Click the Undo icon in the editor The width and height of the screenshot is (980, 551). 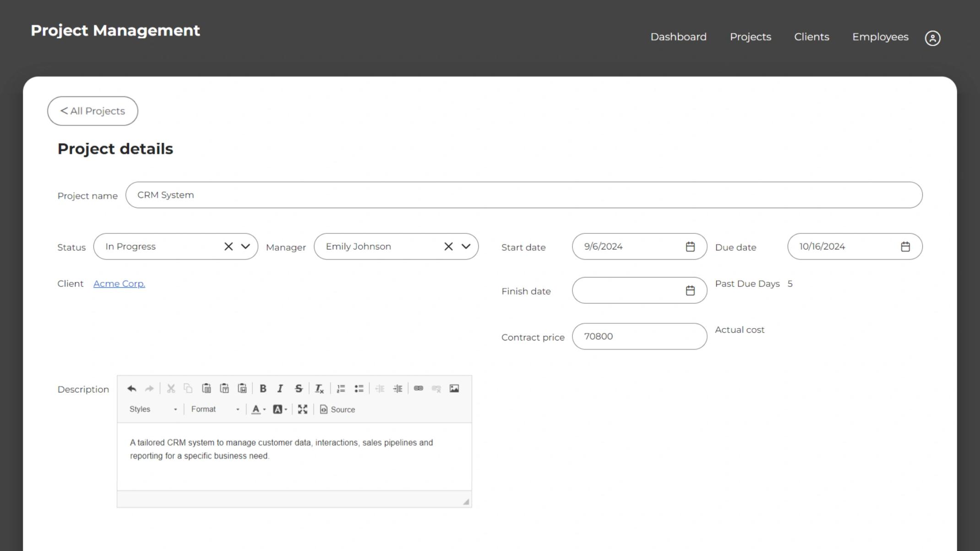click(132, 389)
